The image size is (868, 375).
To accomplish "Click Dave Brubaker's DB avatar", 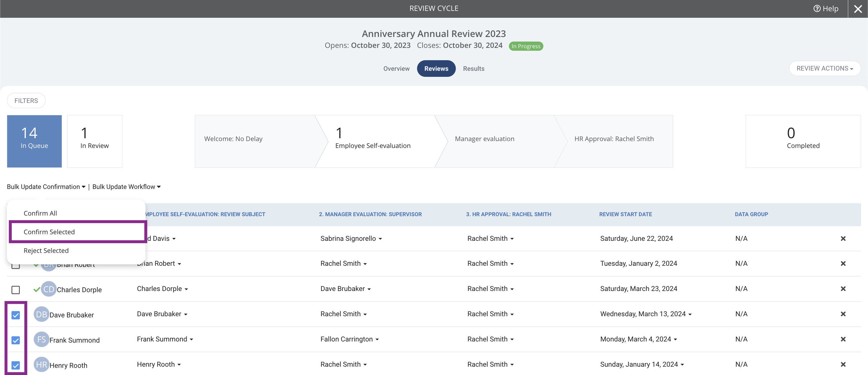I will (x=41, y=315).
